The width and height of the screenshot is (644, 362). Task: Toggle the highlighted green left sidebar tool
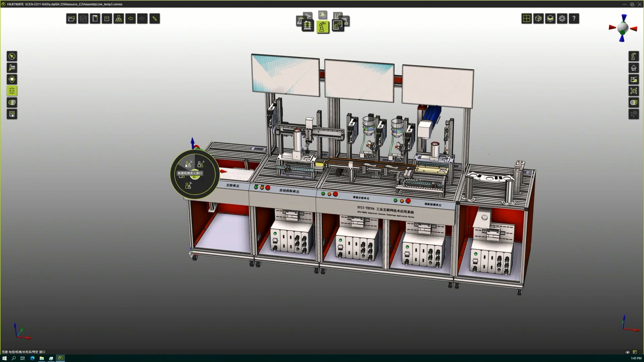[x=12, y=91]
